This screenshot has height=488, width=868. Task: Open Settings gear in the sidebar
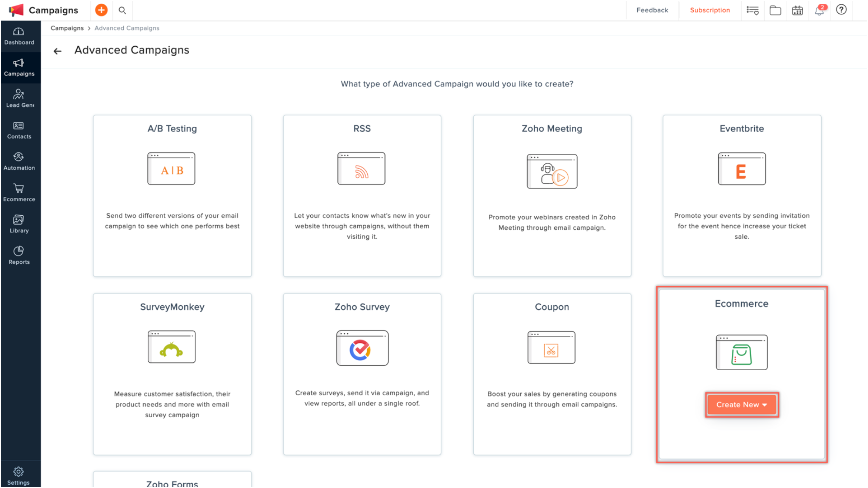click(x=19, y=475)
